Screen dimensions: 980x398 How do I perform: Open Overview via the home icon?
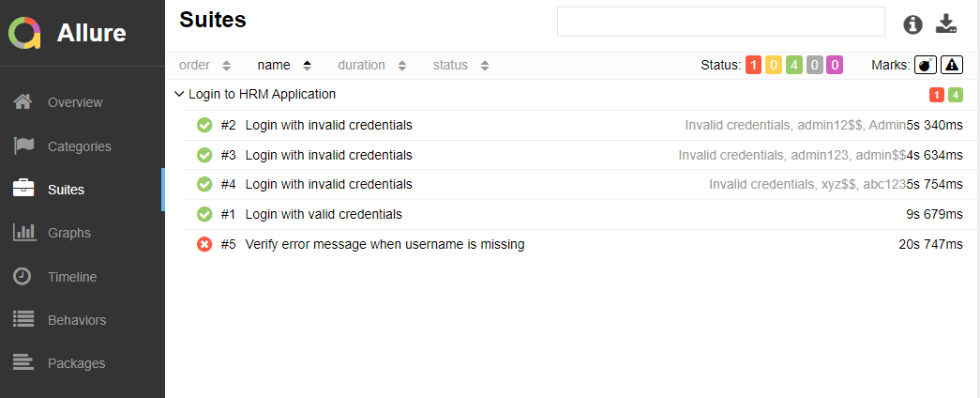click(23, 101)
